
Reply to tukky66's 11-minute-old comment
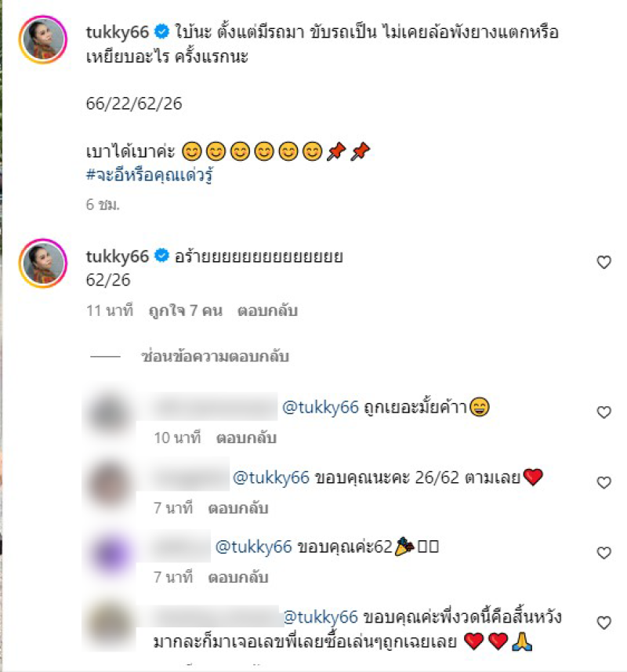pyautogui.click(x=267, y=311)
